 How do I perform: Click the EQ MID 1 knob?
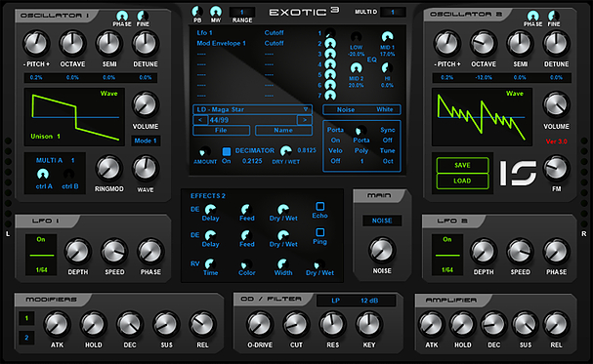tap(387, 37)
